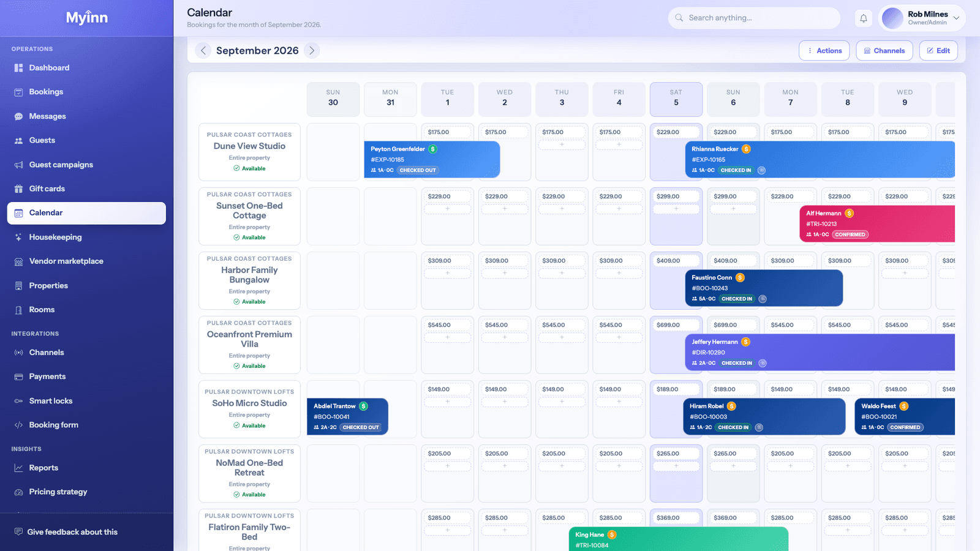This screenshot has height=551, width=980.
Task: Advance to next month with right chevron
Action: pyautogui.click(x=312, y=51)
